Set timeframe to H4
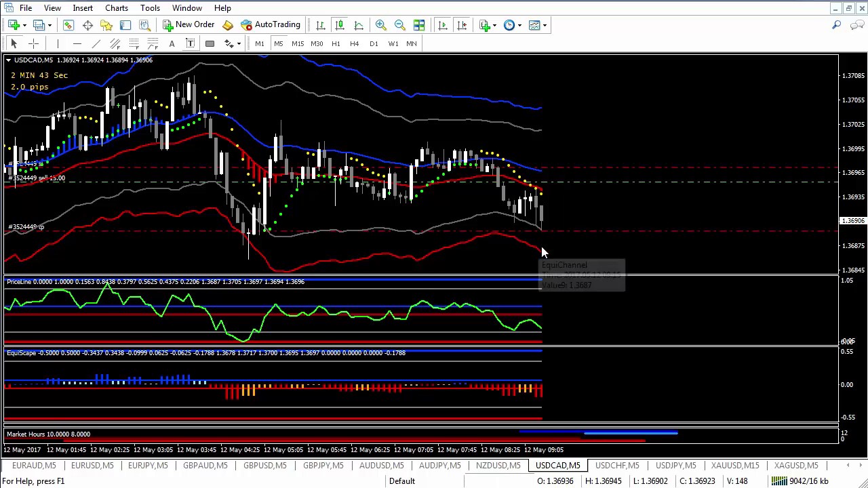This screenshot has height=488, width=868. coord(354,43)
